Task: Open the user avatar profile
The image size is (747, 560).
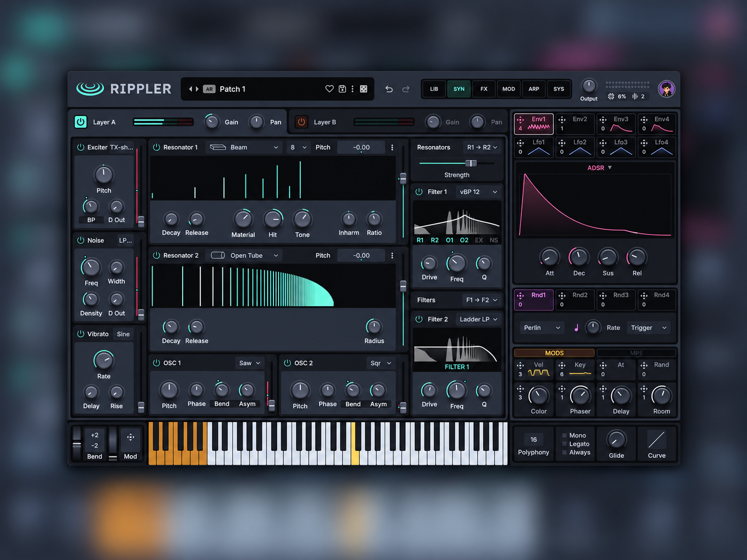Action: click(x=667, y=89)
